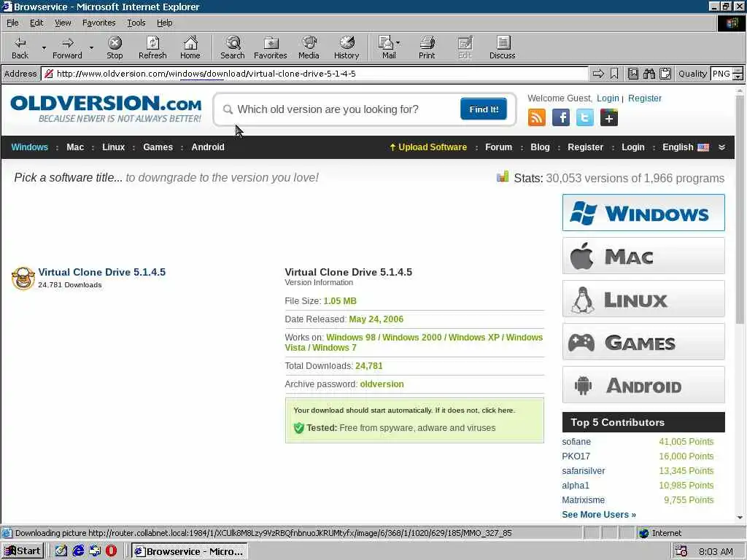
Task: Click the OldVersion.com site logo
Action: [x=106, y=109]
